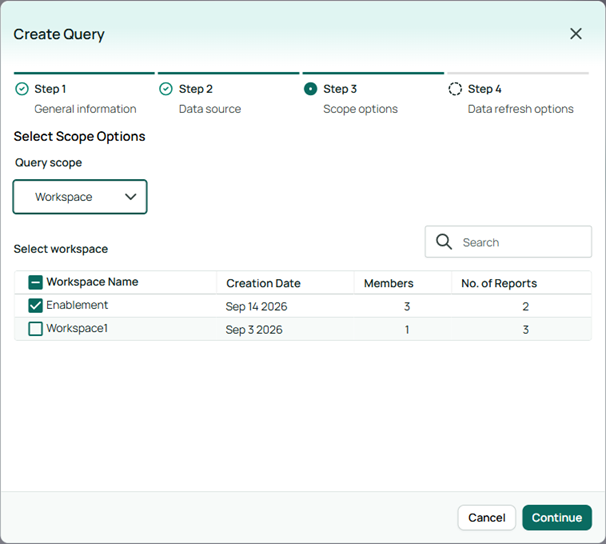
Task: Select Step 3 tab
Action: coord(373,94)
